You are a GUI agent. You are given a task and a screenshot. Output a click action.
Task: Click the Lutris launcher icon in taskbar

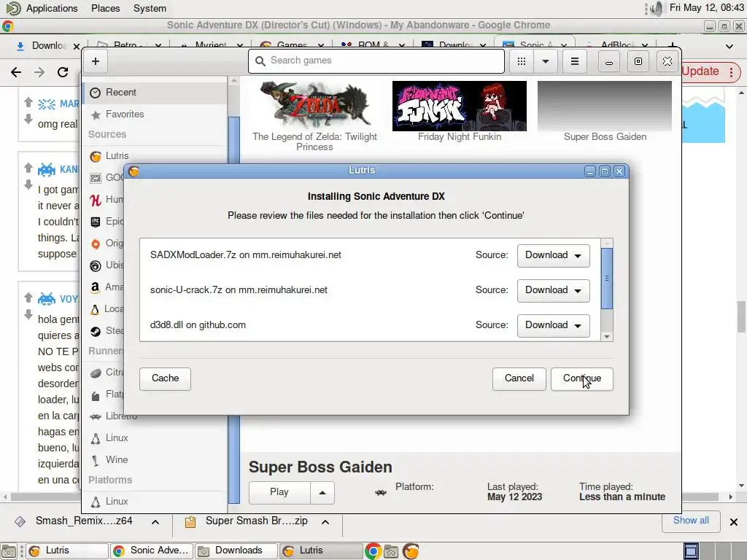pos(411,551)
